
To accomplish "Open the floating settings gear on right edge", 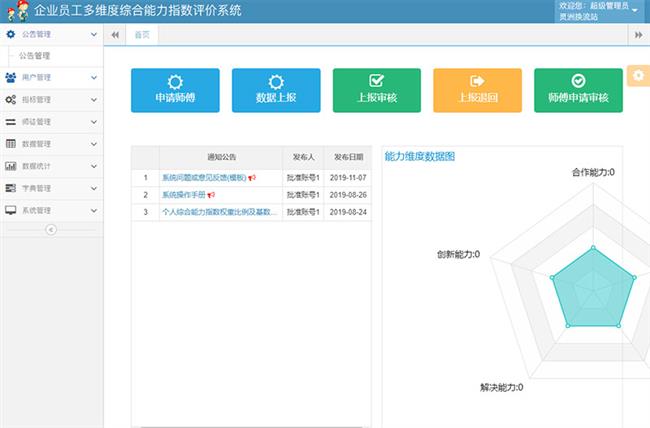I will click(x=639, y=77).
